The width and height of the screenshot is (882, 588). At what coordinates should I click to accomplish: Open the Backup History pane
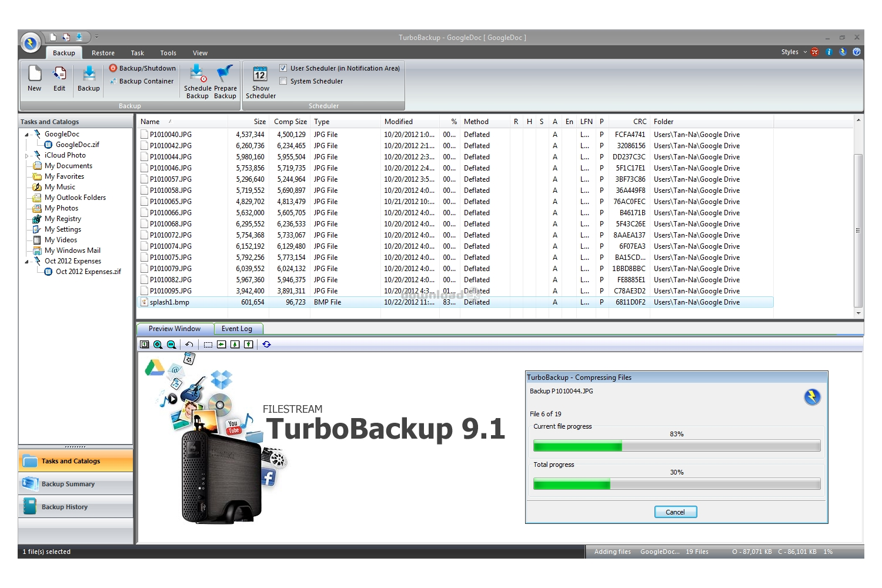coord(75,507)
